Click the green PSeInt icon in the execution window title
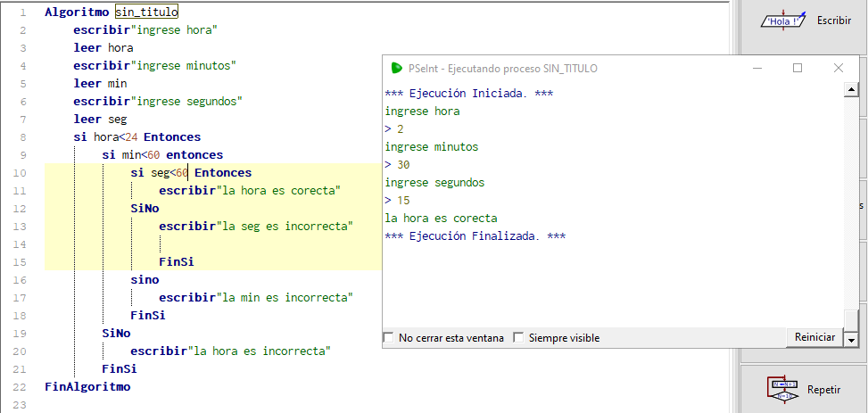This screenshot has height=413, width=868. 396,68
